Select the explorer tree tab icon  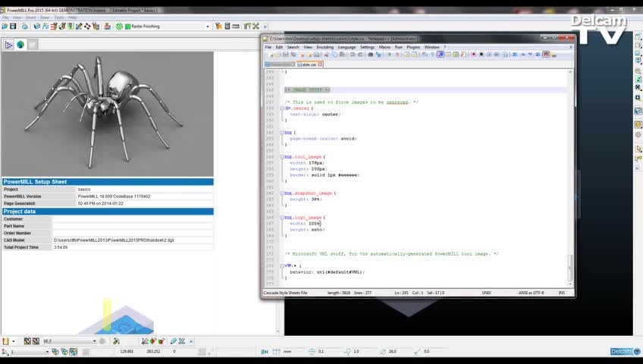(x=9, y=45)
